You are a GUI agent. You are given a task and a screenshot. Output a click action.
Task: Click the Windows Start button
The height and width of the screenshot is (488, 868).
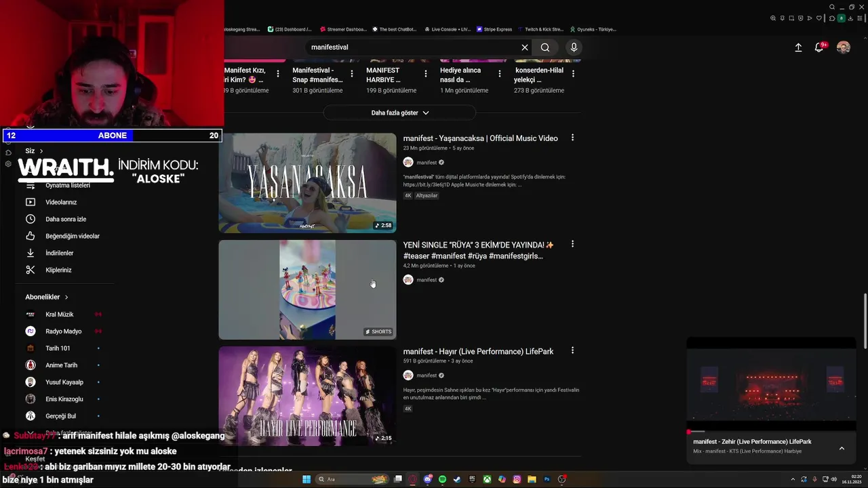click(x=307, y=479)
